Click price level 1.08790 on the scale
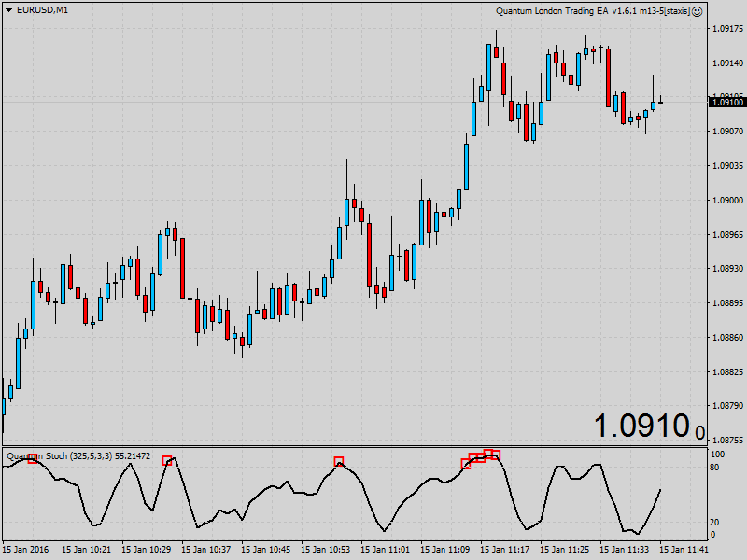 coord(727,406)
